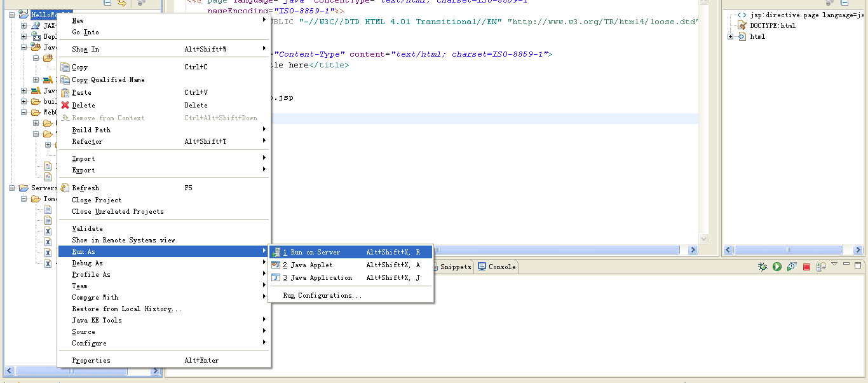Start the server in debug mode
This screenshot has width=868, height=383.
tap(763, 267)
